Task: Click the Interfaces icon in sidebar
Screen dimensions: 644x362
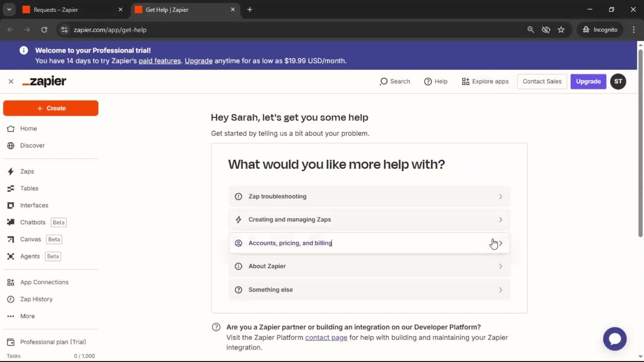Action: 11,205
